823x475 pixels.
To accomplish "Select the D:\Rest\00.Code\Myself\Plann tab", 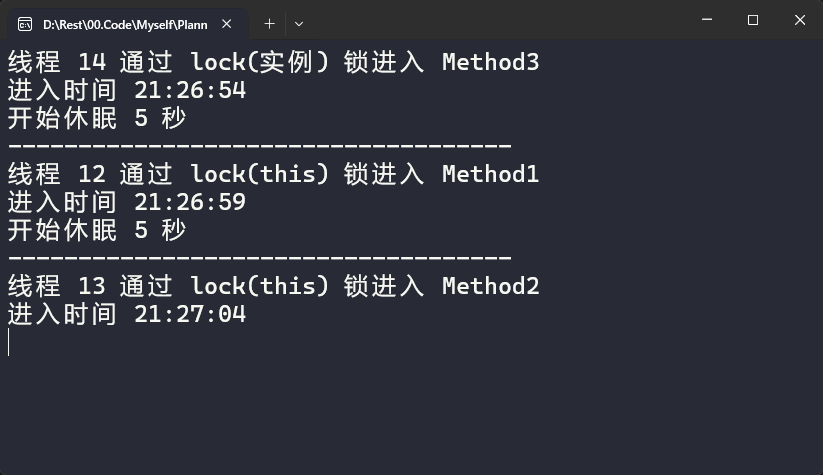I will [125, 24].
